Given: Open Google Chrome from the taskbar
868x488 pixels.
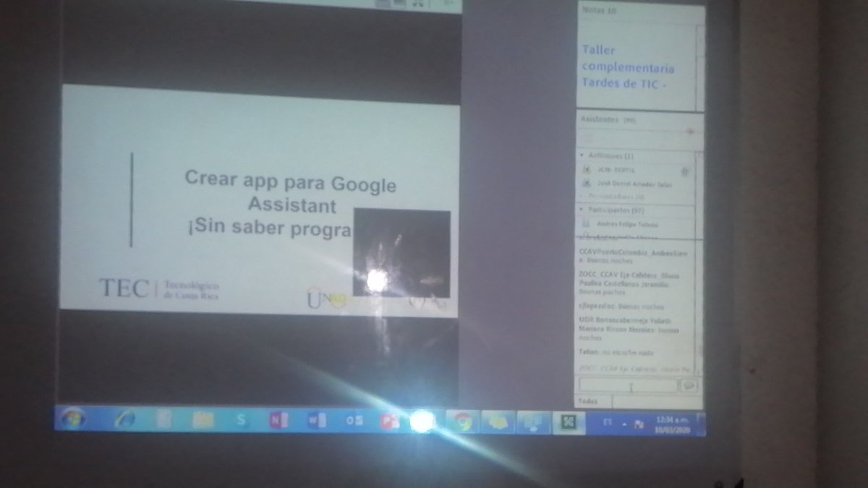Looking at the screenshot, I should [462, 421].
